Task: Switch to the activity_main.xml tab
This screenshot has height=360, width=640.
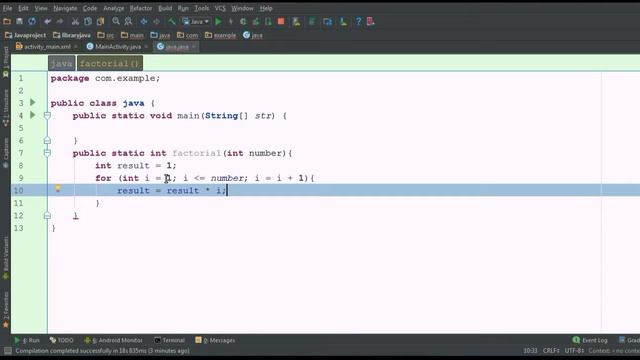Action: point(43,47)
